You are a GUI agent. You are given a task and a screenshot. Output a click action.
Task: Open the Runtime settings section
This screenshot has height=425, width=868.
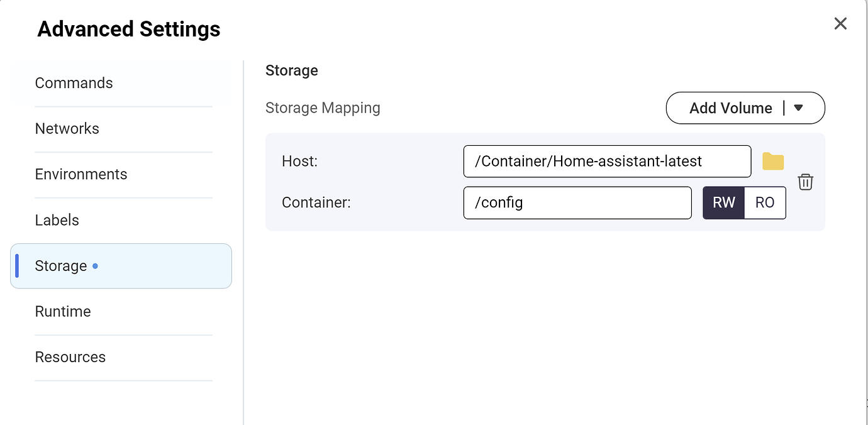63,311
